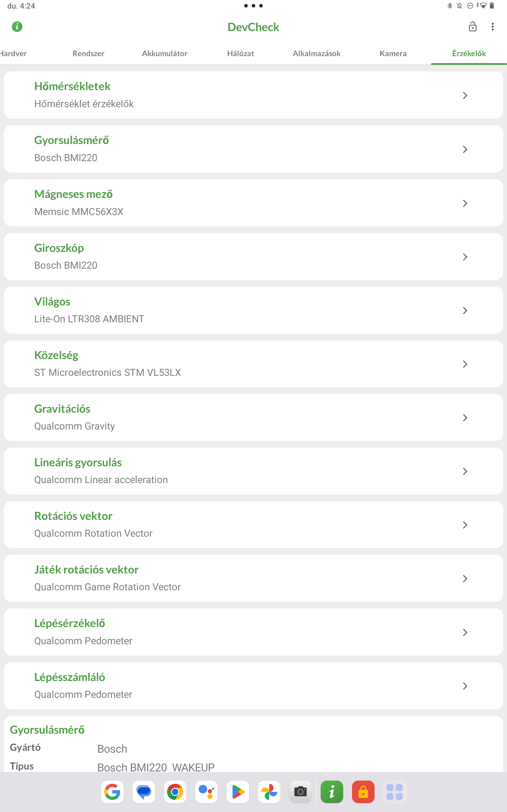The width and height of the screenshot is (507, 812).
Task: Launch Google Photos from the dock
Action: click(x=269, y=791)
